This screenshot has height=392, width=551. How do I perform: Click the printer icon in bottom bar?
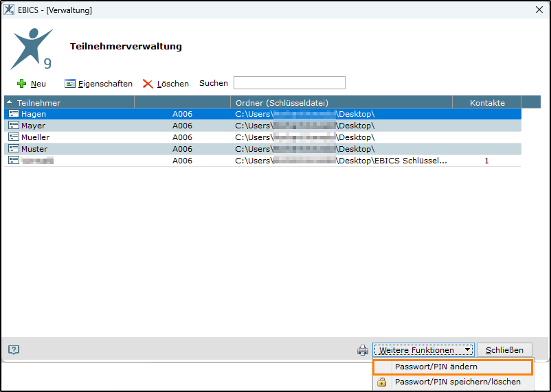pyautogui.click(x=363, y=350)
